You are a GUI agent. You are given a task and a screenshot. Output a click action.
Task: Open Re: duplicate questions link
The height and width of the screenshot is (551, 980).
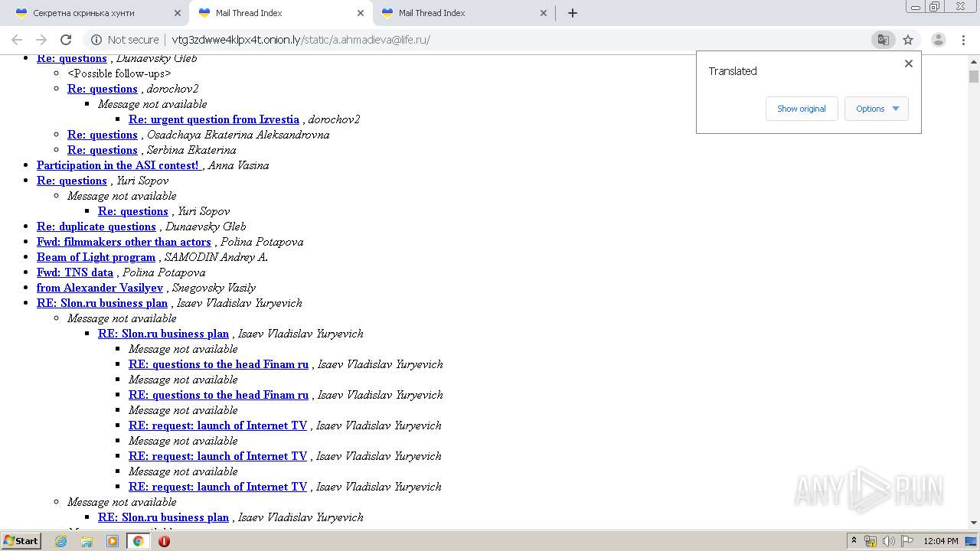[x=96, y=227]
